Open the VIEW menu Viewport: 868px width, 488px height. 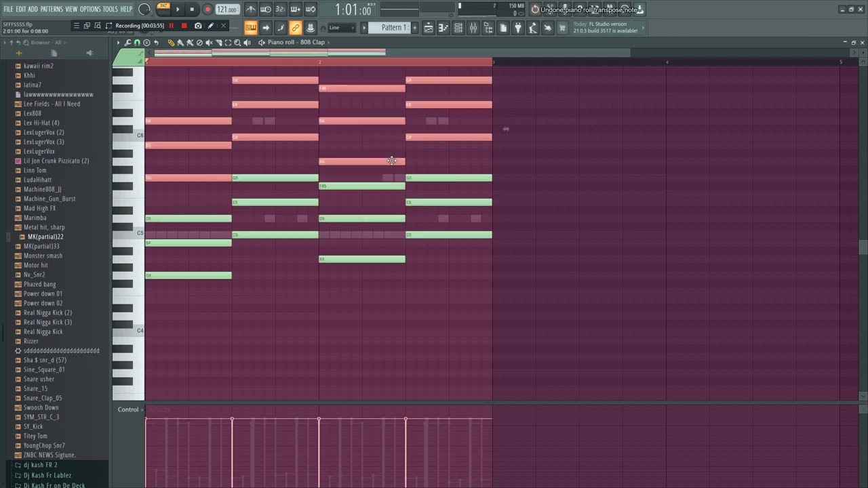[71, 9]
